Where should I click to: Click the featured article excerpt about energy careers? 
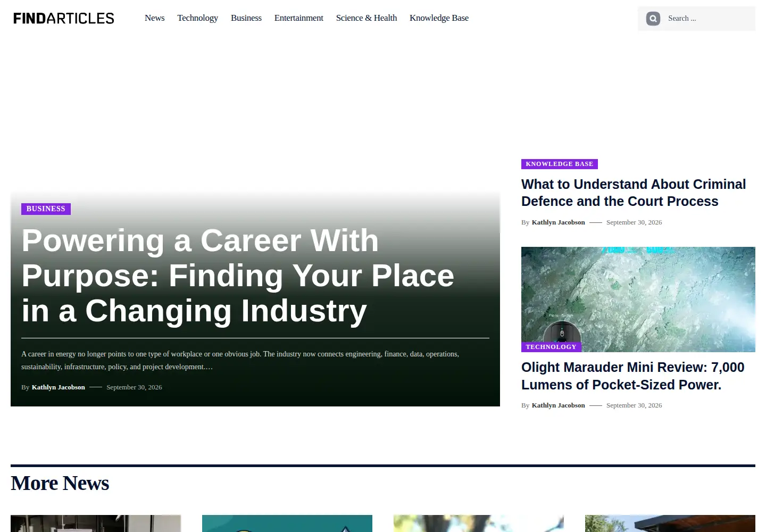click(x=240, y=360)
